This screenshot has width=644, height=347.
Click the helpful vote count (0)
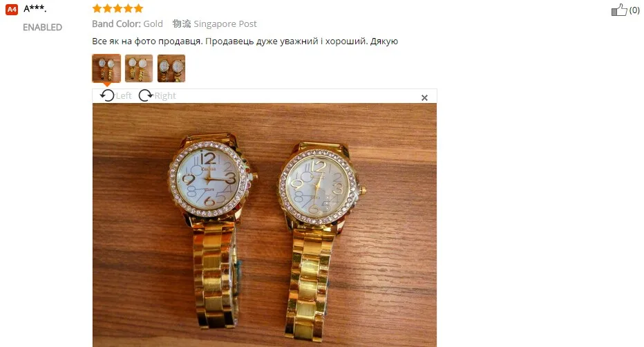pos(634,10)
